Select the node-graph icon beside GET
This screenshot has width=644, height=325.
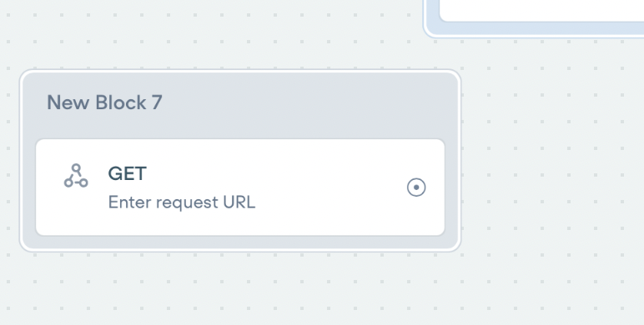tap(76, 176)
